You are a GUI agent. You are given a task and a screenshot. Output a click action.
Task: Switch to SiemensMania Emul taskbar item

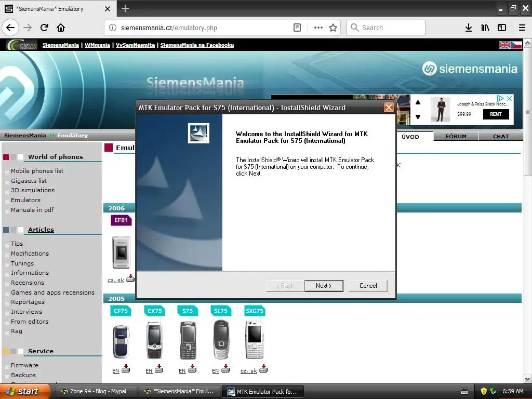pyautogui.click(x=179, y=391)
